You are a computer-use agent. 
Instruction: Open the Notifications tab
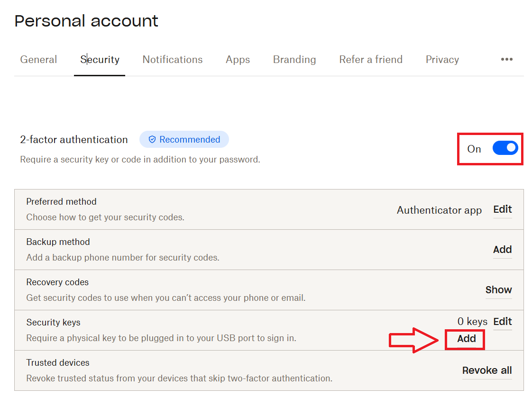(173, 60)
